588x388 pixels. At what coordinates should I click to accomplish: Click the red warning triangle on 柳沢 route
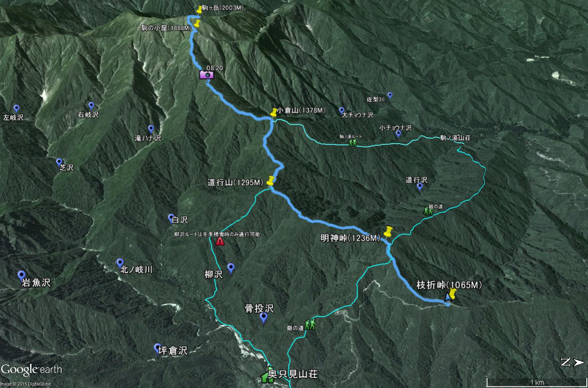(220, 241)
